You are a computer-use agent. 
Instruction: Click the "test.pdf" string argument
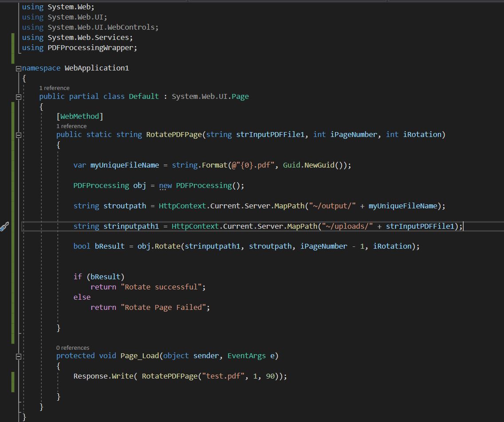coord(224,376)
